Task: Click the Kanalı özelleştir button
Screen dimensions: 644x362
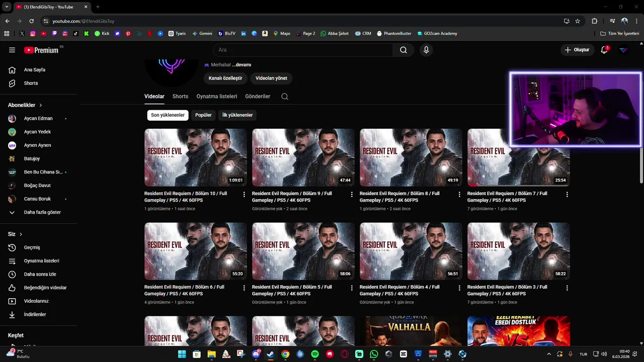Action: (225, 78)
